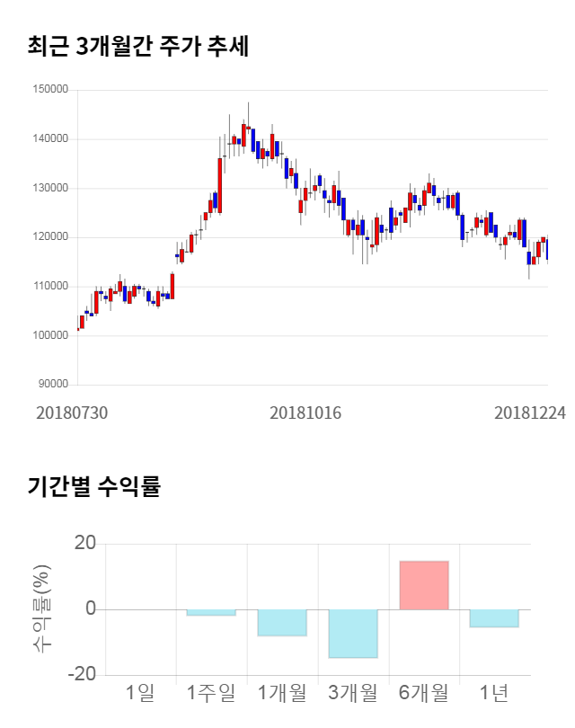Click the 20181224 date label

pyautogui.click(x=530, y=413)
